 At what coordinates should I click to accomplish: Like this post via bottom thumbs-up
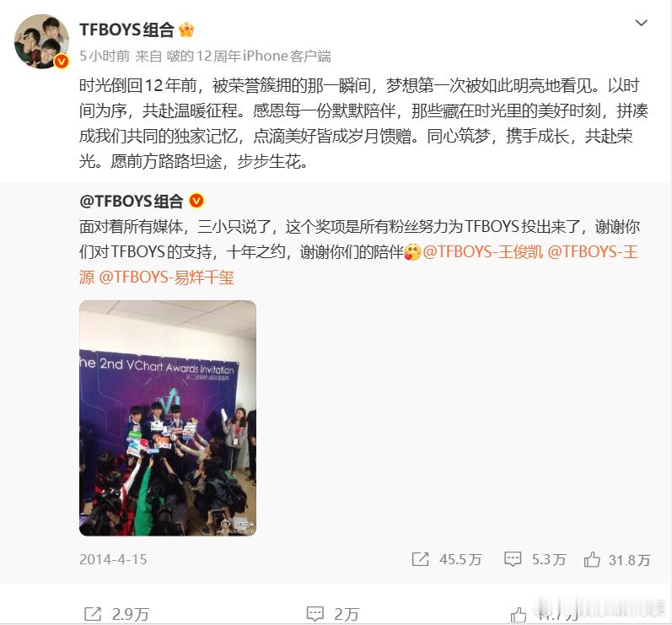[x=519, y=615]
